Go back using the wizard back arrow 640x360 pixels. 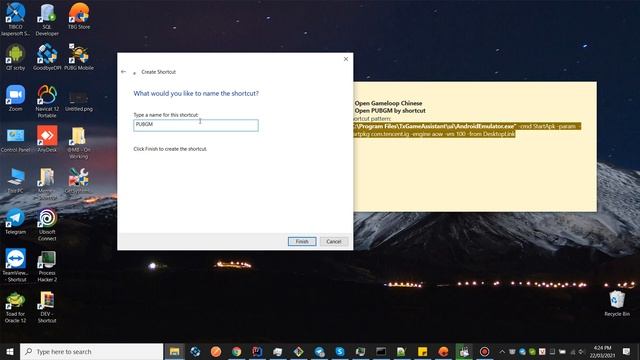tap(123, 72)
